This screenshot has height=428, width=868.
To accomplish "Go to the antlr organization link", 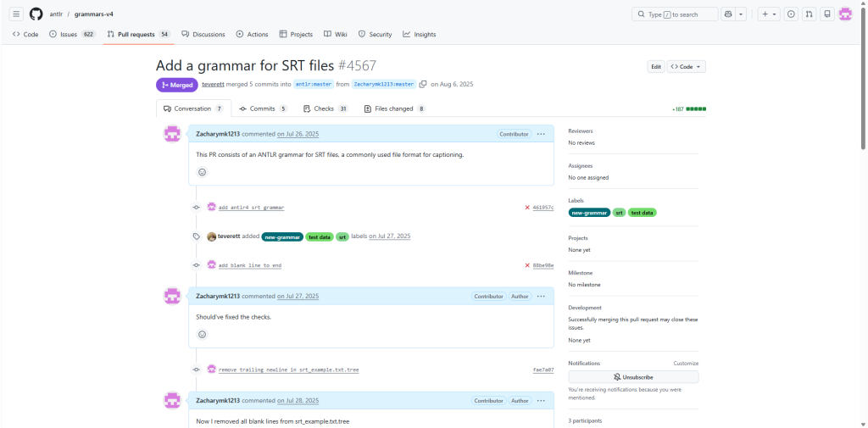I will click(56, 14).
